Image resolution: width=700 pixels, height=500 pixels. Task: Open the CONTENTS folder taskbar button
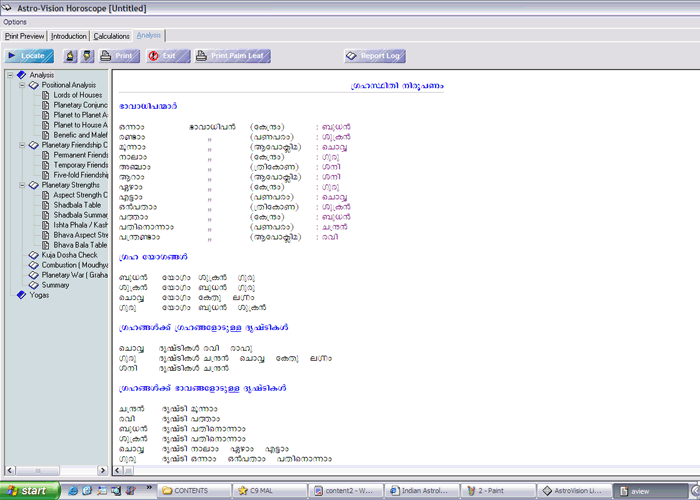tap(195, 491)
